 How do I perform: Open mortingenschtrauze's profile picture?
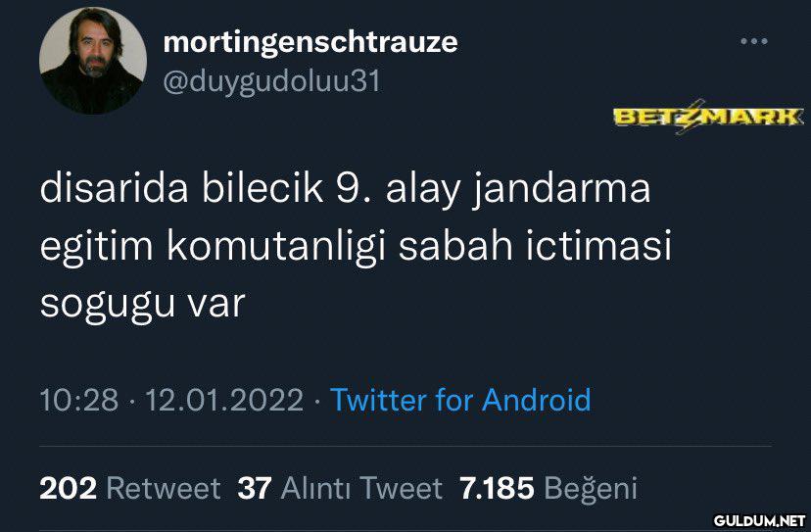click(x=93, y=61)
